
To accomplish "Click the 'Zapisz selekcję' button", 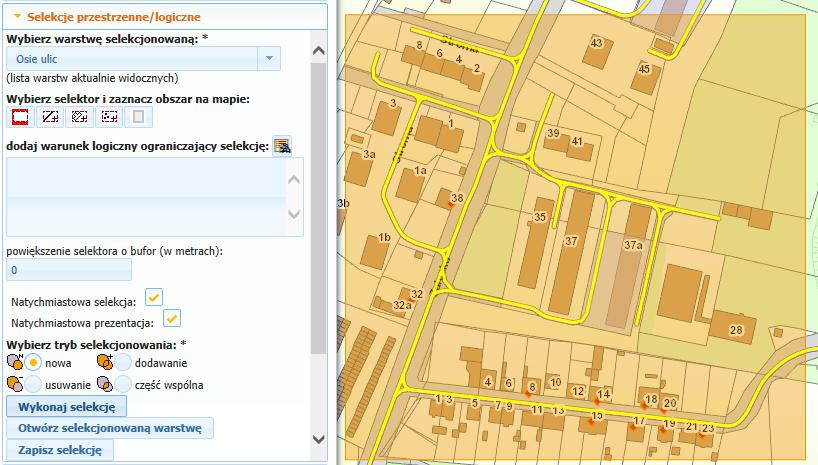I will pyautogui.click(x=60, y=450).
